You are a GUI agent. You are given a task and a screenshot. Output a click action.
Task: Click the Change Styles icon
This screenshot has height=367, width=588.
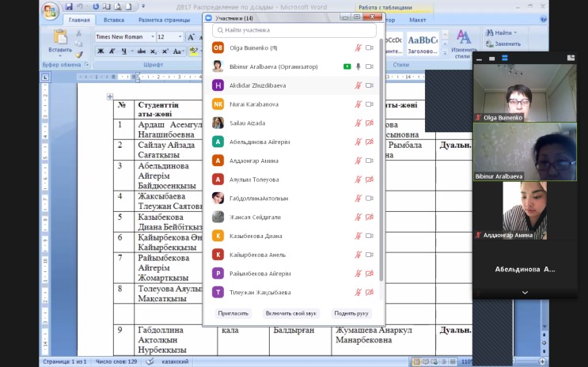click(x=464, y=38)
